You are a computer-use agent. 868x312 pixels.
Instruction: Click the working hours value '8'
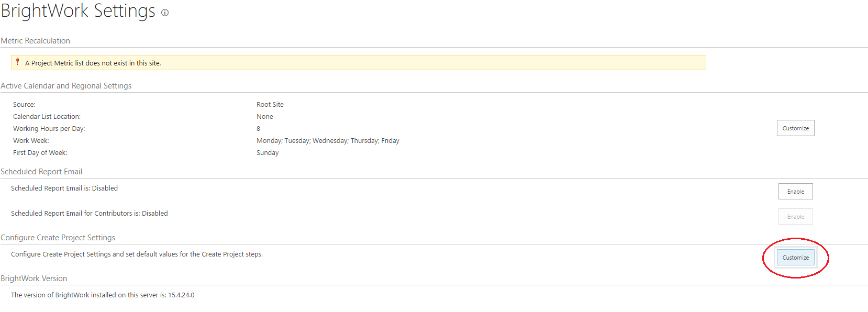point(258,129)
